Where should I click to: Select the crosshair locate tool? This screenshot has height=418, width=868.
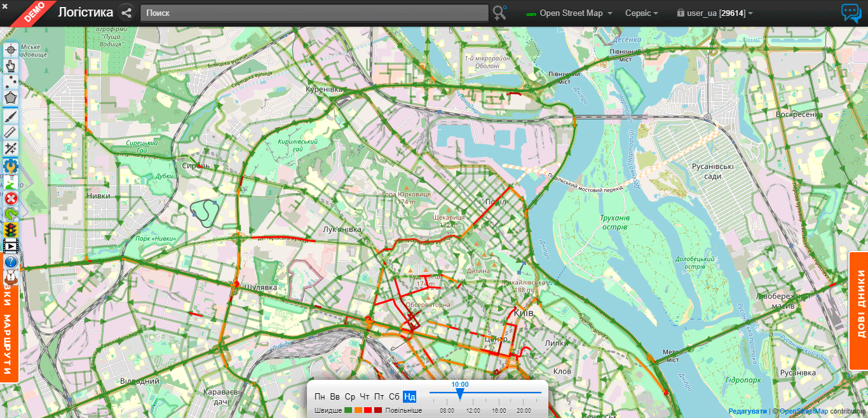[11, 50]
